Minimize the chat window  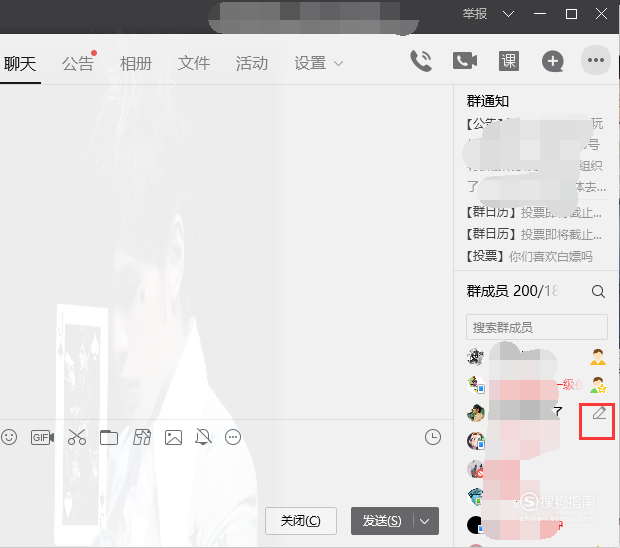click(540, 14)
